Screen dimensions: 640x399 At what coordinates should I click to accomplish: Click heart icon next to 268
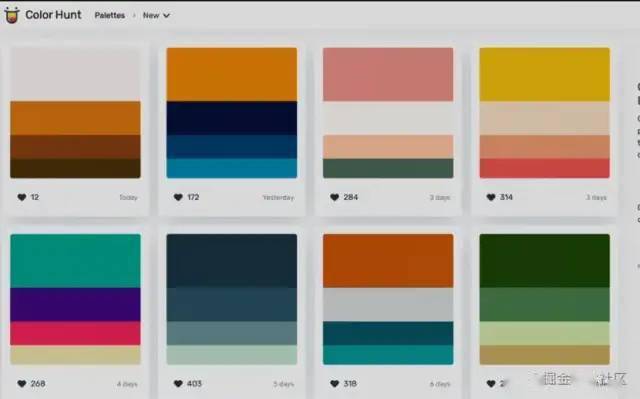pos(22,383)
